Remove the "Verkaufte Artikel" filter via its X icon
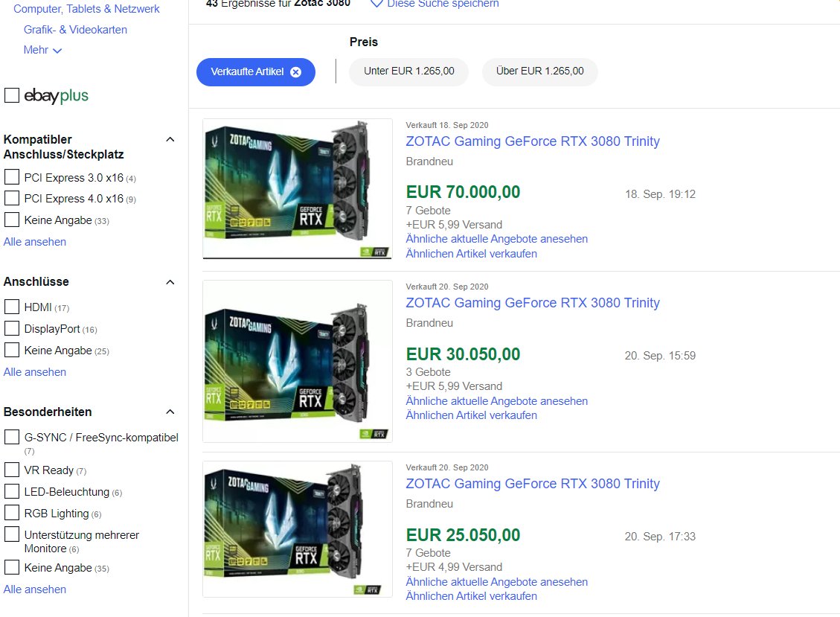 coord(296,72)
